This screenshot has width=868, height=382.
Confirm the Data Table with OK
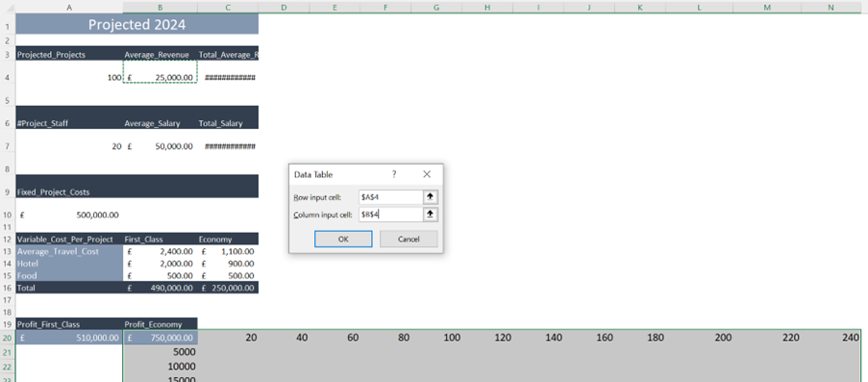point(343,239)
